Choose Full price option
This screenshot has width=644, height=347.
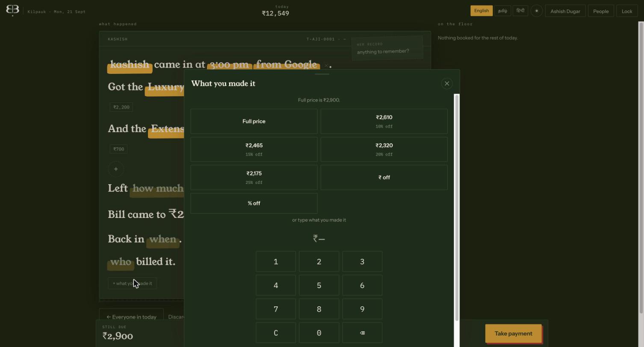point(254,121)
